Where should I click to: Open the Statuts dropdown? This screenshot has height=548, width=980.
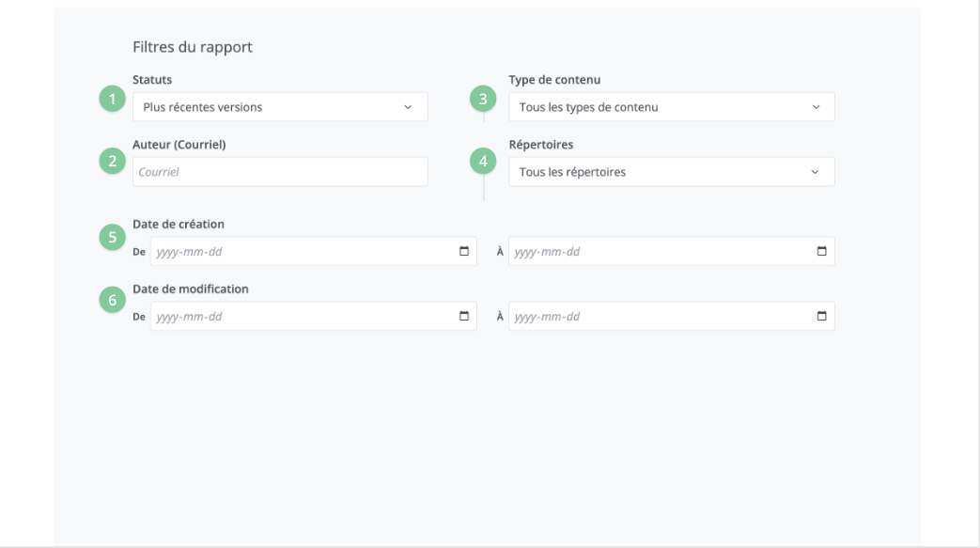[x=279, y=107]
